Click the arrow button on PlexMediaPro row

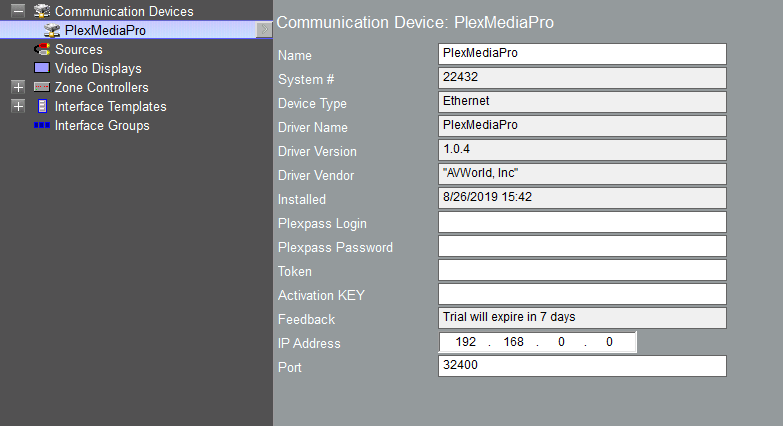click(264, 30)
